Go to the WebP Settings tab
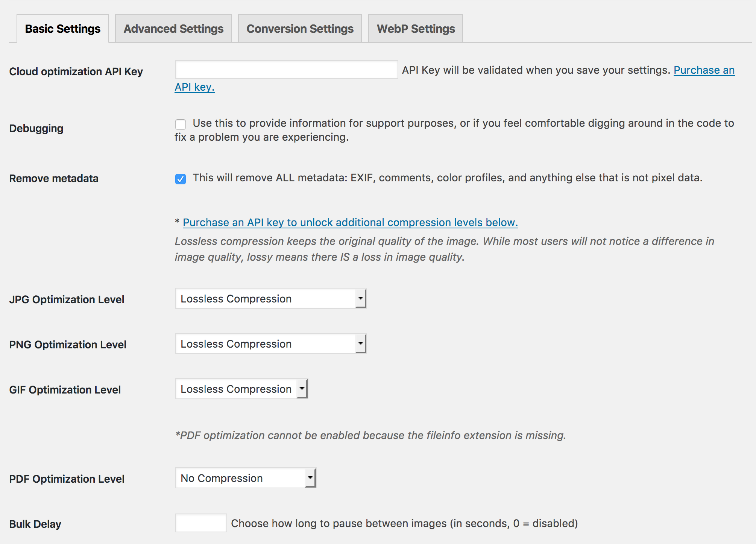The height and width of the screenshot is (544, 756). pyautogui.click(x=416, y=29)
